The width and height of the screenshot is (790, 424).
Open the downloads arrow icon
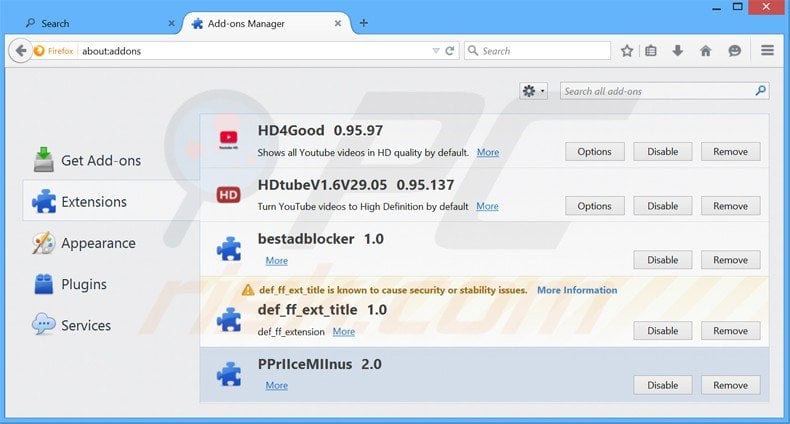click(x=678, y=51)
